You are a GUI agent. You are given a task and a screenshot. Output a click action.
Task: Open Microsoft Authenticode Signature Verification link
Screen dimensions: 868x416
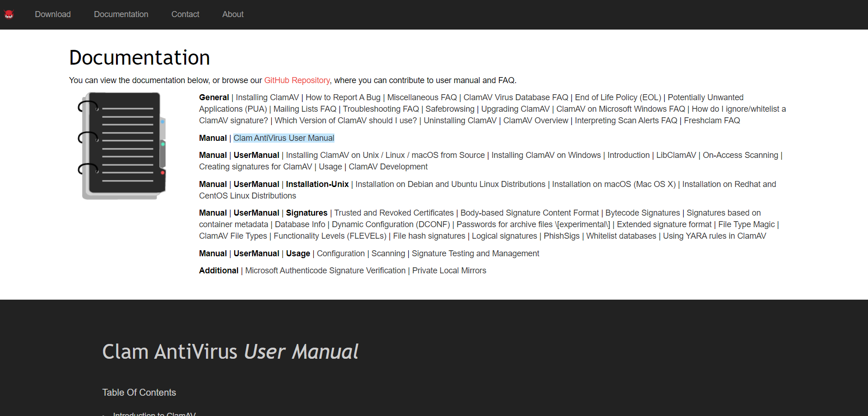tap(325, 271)
